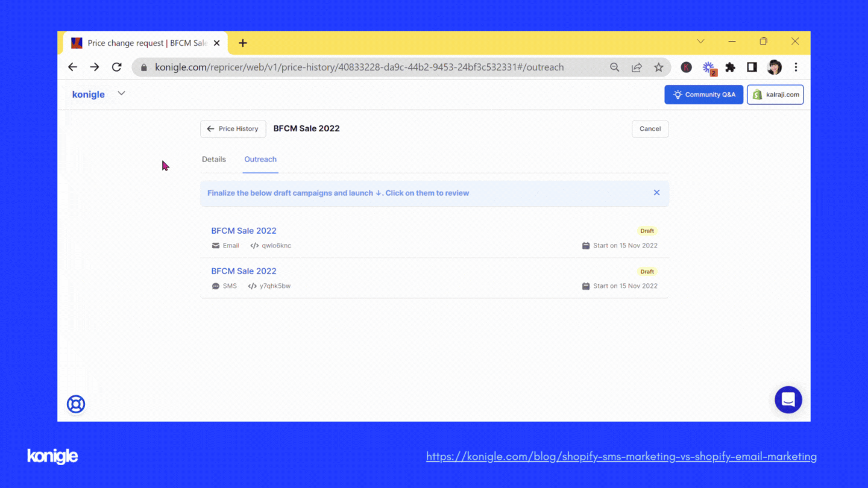Open the lifebuoy help icon
Screen dimensions: 868x488
76,404
